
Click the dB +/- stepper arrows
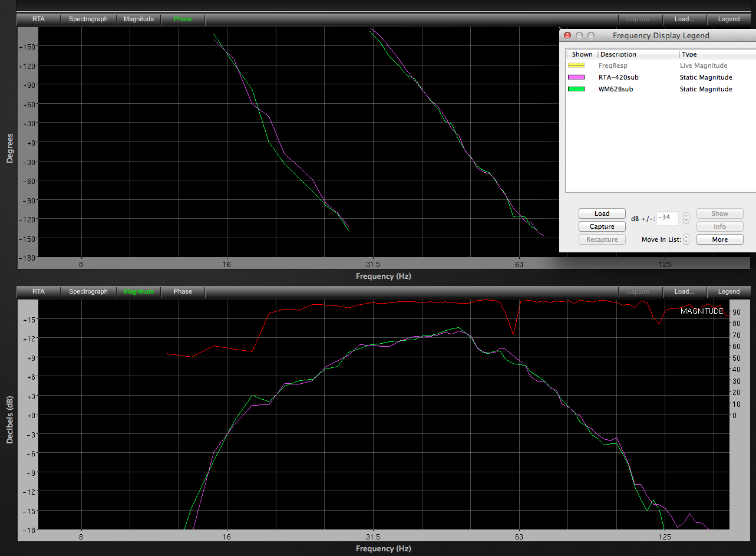click(686, 218)
